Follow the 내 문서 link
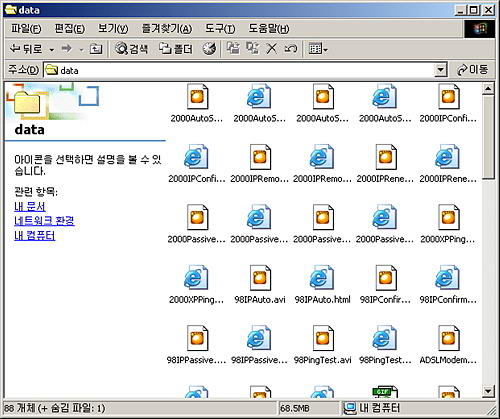500x419 pixels. [30, 207]
